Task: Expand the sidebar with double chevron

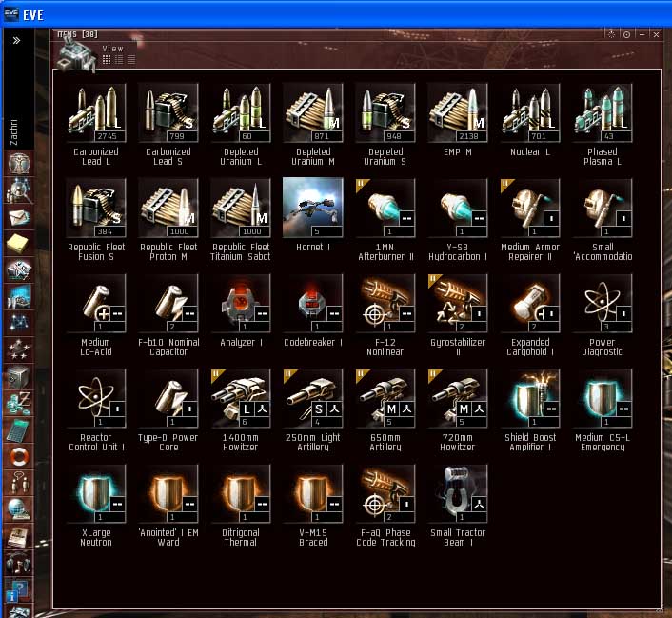Action: 16,40
